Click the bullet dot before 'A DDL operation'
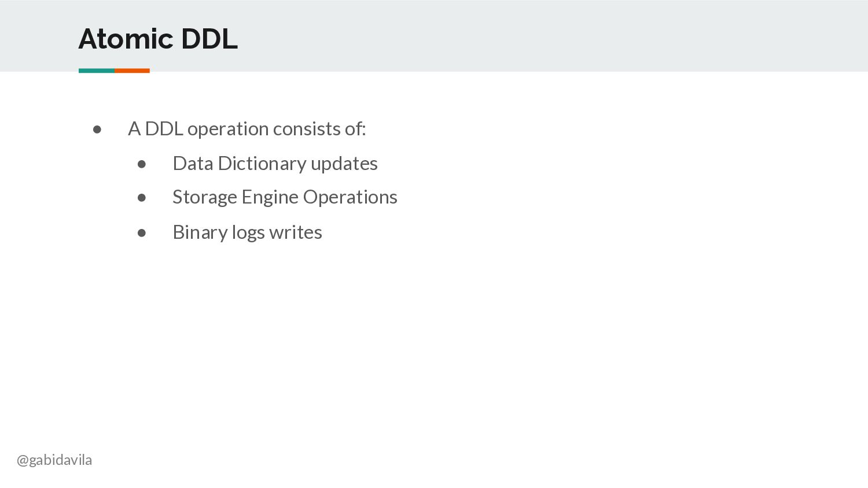Screen dimensions: 868x488 [97, 130]
